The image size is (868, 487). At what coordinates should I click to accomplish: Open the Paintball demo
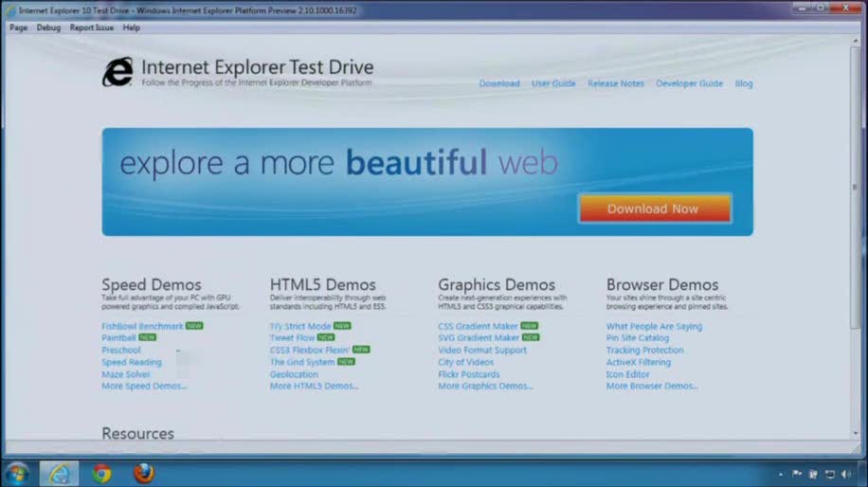(118, 337)
